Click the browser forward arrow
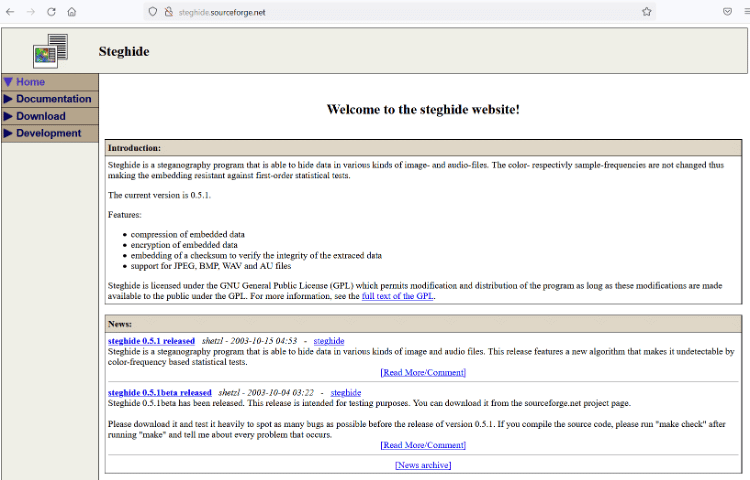This screenshot has height=480, width=750. click(x=31, y=12)
